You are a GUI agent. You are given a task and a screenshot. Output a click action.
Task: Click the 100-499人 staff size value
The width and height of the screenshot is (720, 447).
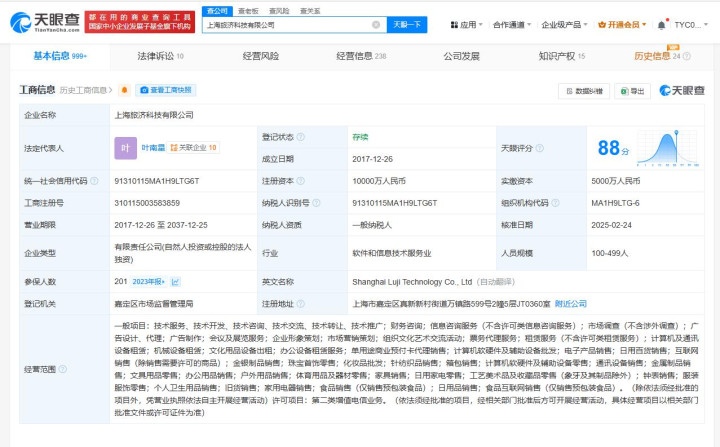(x=609, y=253)
